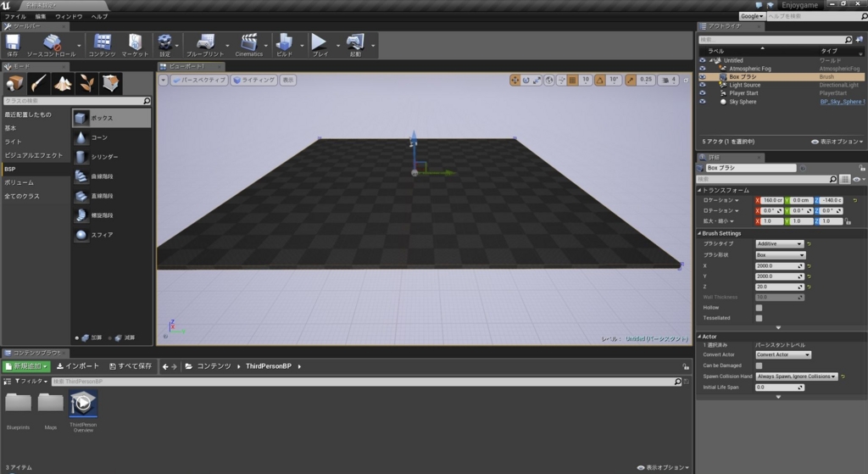Image resolution: width=868 pixels, height=474 pixels.
Task: Open the Perspective (パースペクティブ) view dropdown
Action: coord(198,81)
